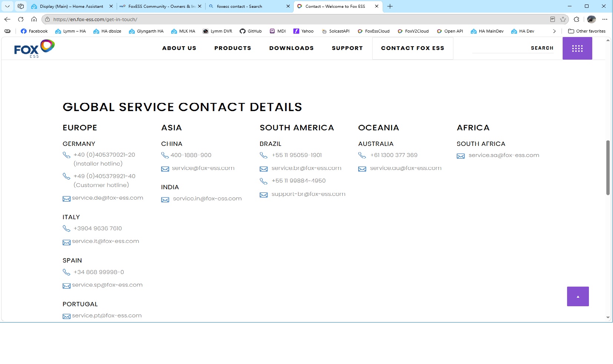
Task: Open the browser extensions icon
Action: pyautogui.click(x=576, y=19)
